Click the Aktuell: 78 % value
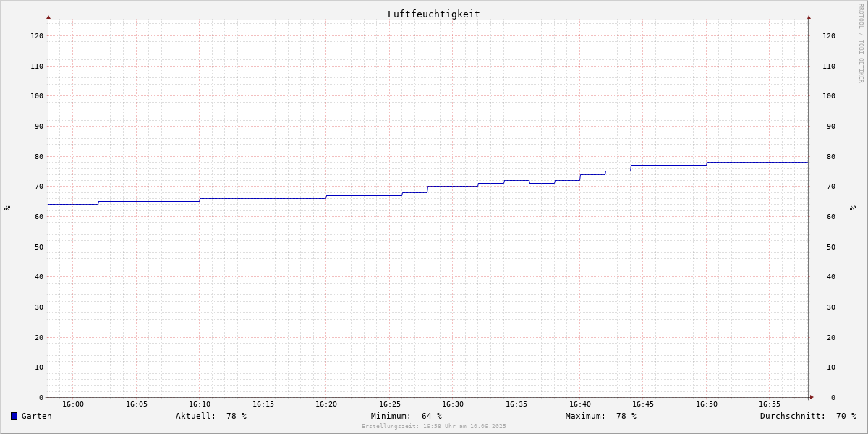This screenshot has width=868, height=434. (x=211, y=416)
